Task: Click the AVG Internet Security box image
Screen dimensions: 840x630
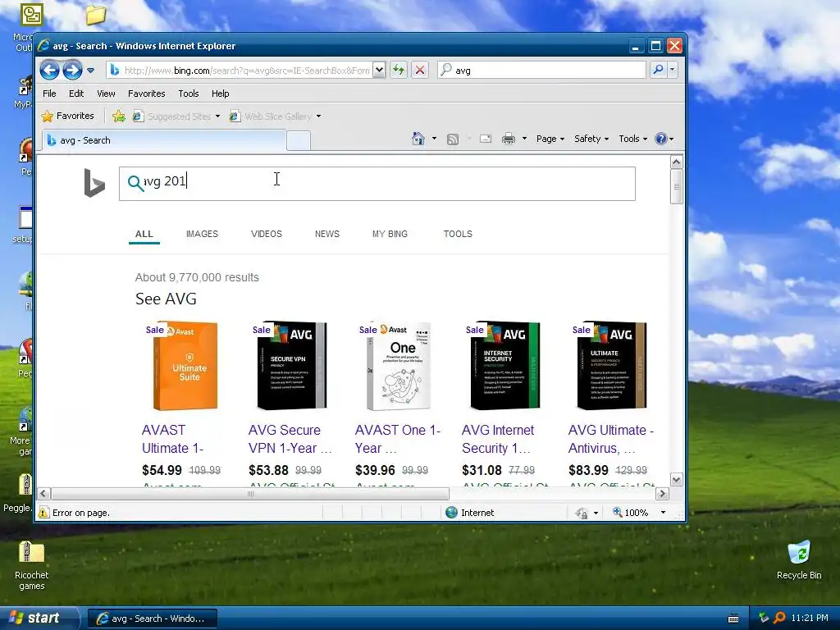Action: pyautogui.click(x=505, y=366)
